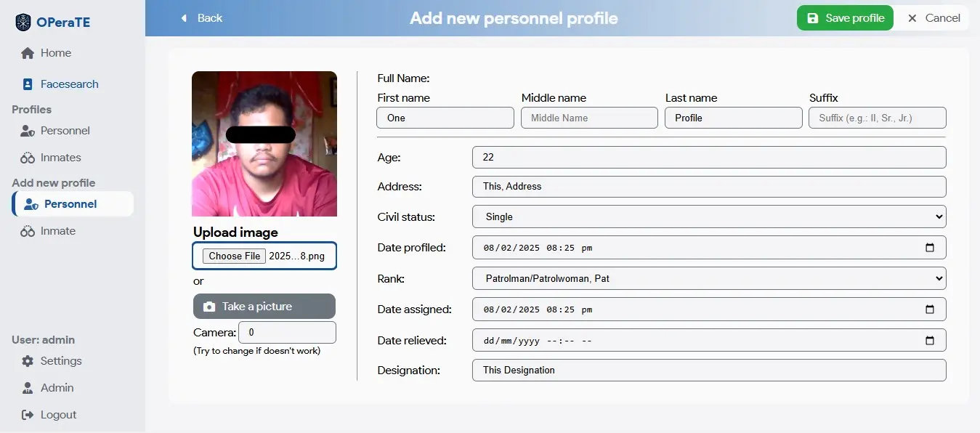Open Settings gear in sidebar

click(x=28, y=361)
